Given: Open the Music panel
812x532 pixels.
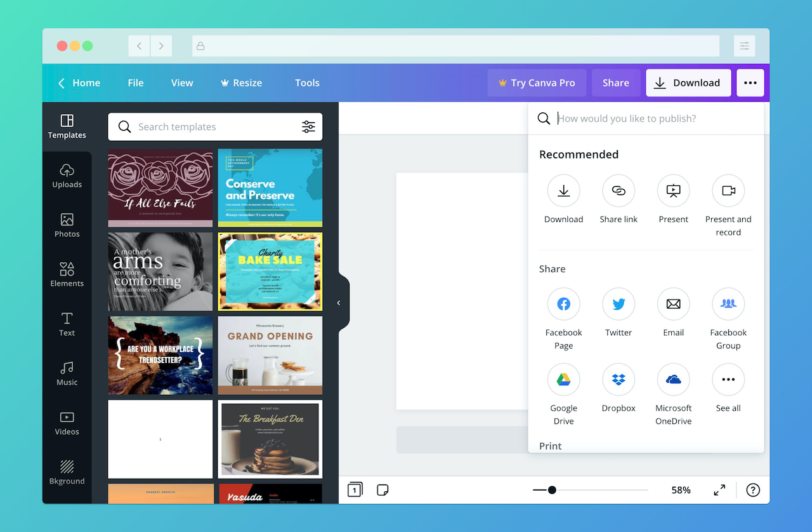Looking at the screenshot, I should tap(67, 374).
